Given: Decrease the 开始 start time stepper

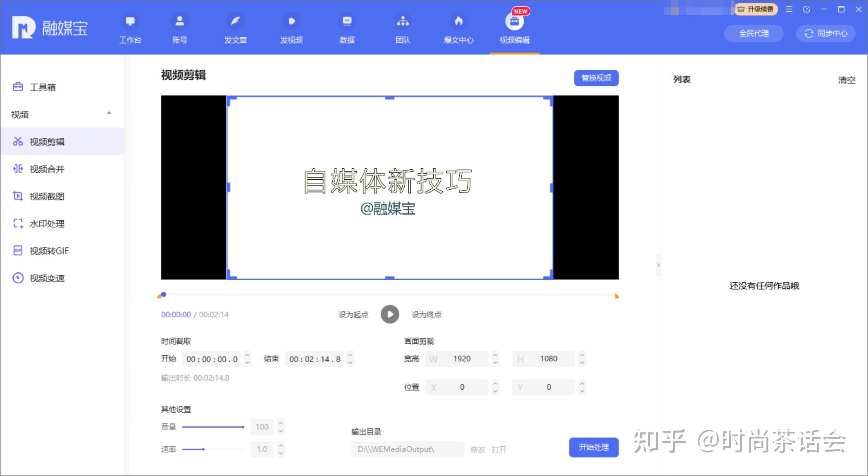Looking at the screenshot, I should point(247,363).
